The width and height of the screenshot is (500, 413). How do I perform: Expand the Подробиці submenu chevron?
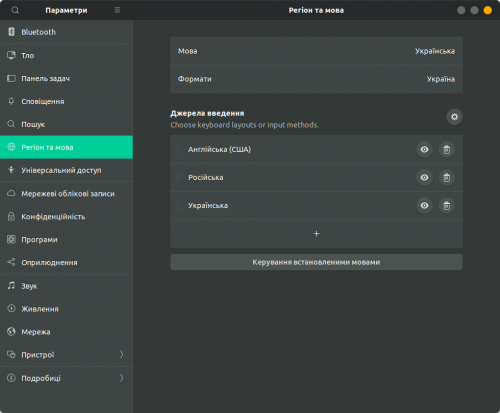pos(121,378)
